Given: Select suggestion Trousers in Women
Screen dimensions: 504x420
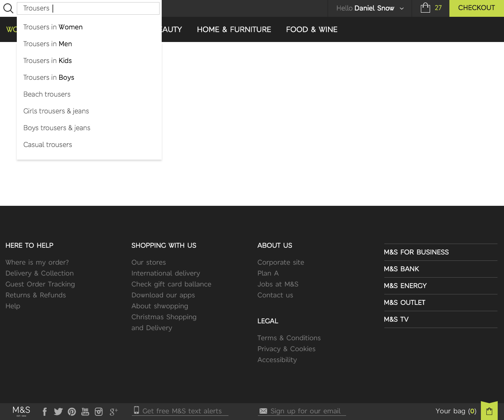Looking at the screenshot, I should click(x=53, y=27).
